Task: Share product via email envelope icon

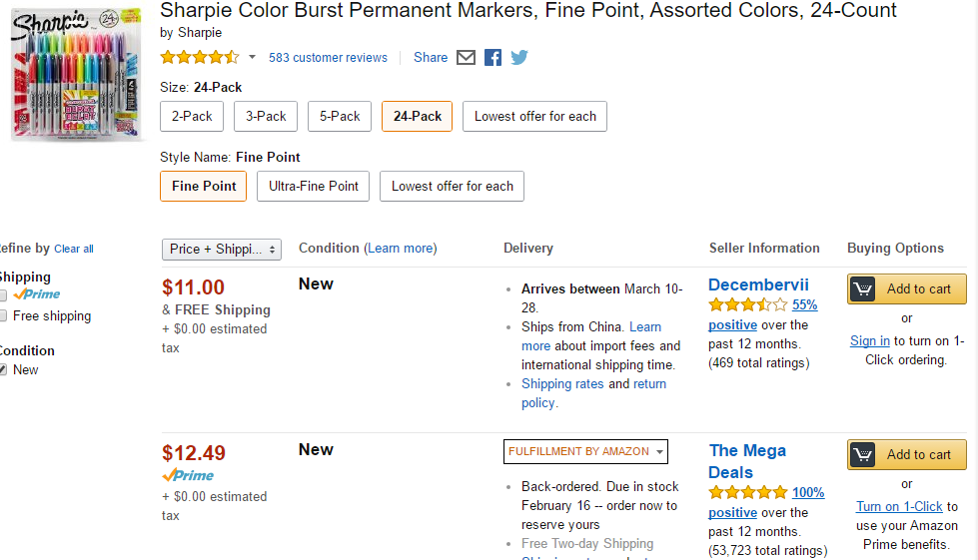Action: (x=466, y=58)
